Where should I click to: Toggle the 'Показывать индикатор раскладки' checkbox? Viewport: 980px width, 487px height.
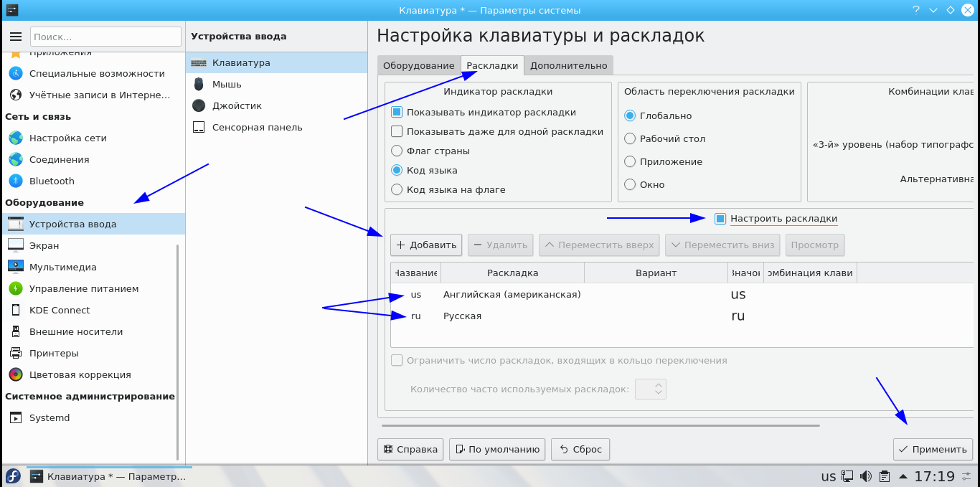coord(397,113)
